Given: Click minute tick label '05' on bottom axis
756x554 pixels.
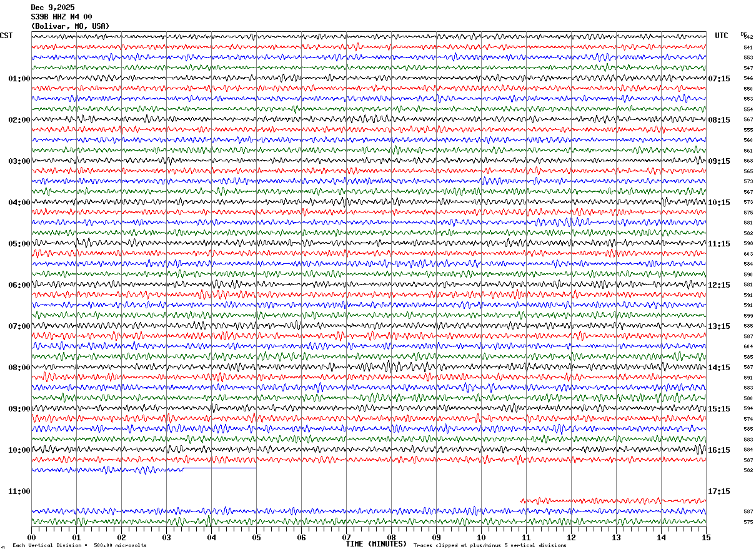Looking at the screenshot, I should (x=256, y=537).
